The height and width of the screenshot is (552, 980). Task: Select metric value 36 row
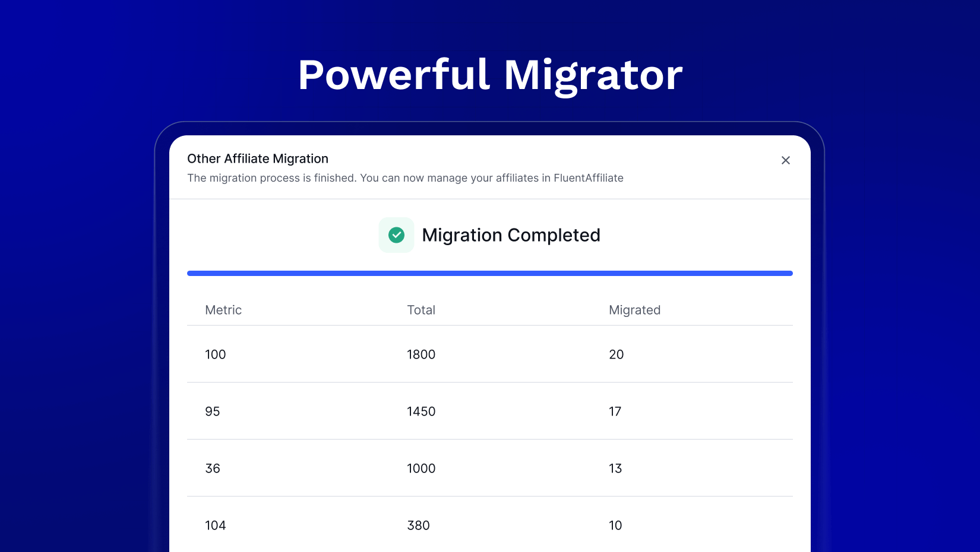coord(212,468)
